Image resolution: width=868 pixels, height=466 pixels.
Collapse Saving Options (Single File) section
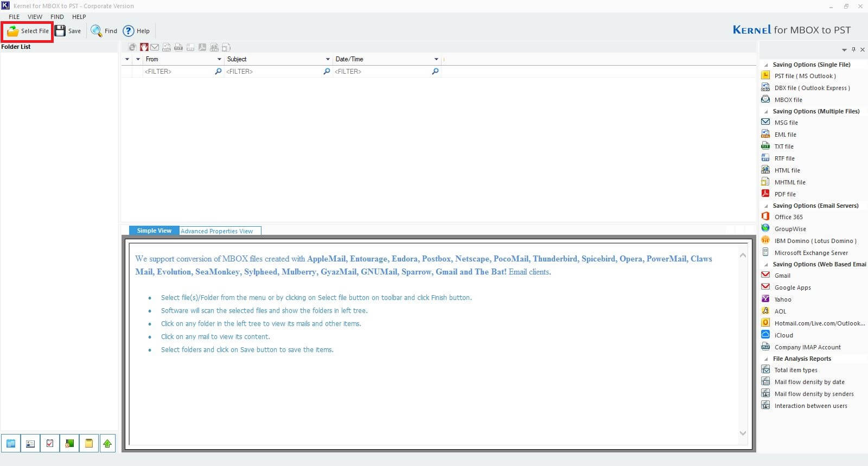coord(766,65)
